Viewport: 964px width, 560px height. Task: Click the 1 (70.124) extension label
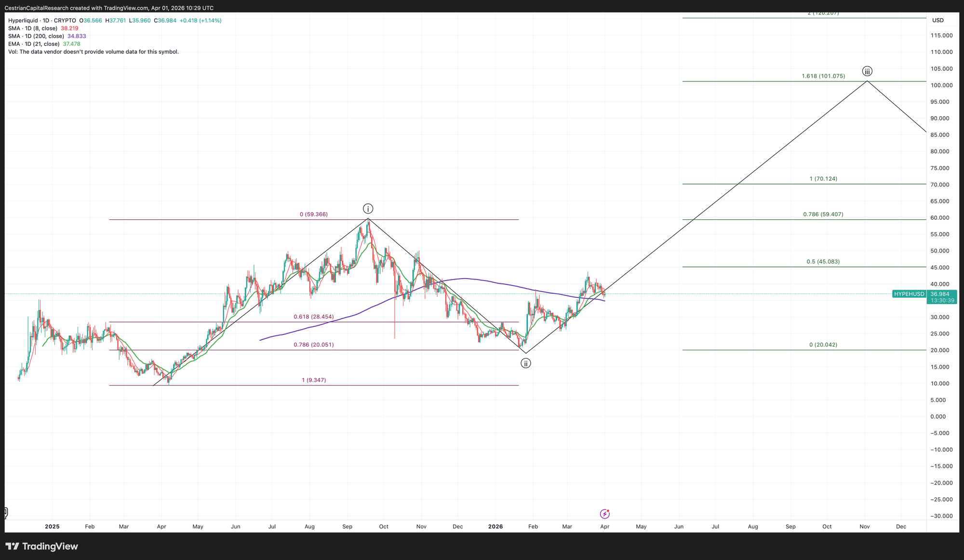coord(823,179)
